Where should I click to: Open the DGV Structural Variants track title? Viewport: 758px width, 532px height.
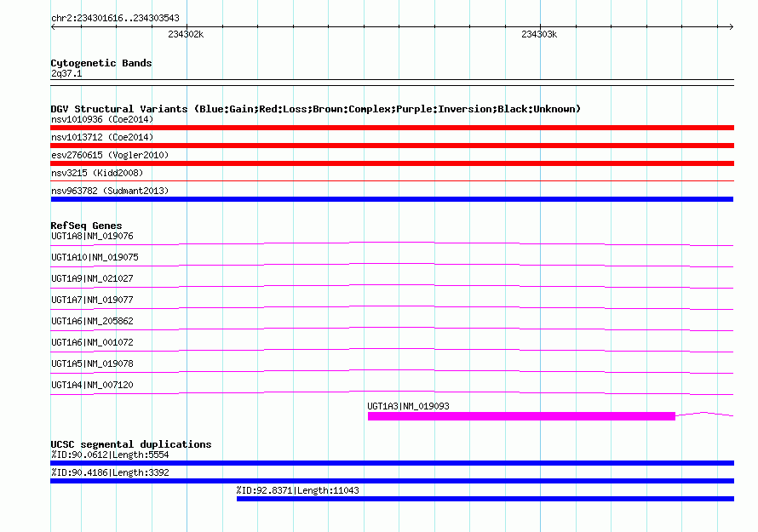coord(316,109)
